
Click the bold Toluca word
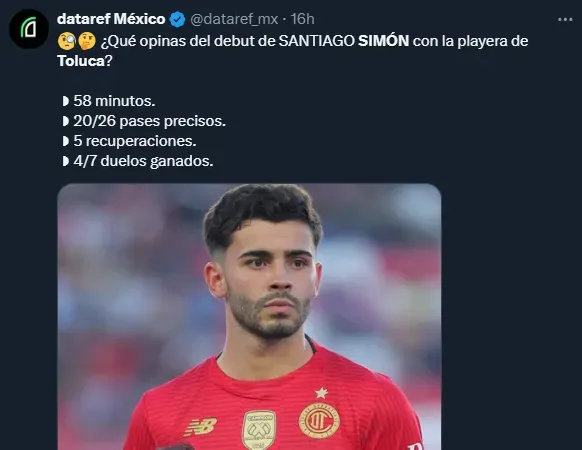[81, 61]
